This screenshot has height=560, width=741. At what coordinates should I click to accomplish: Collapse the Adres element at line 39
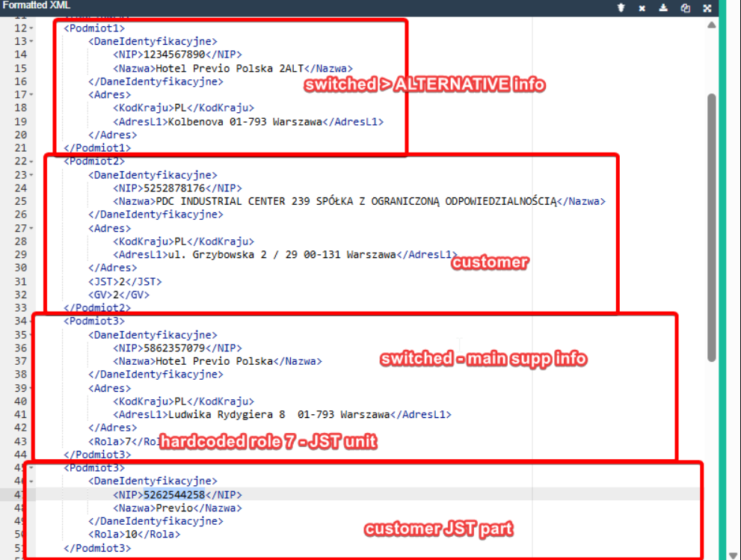click(x=30, y=389)
